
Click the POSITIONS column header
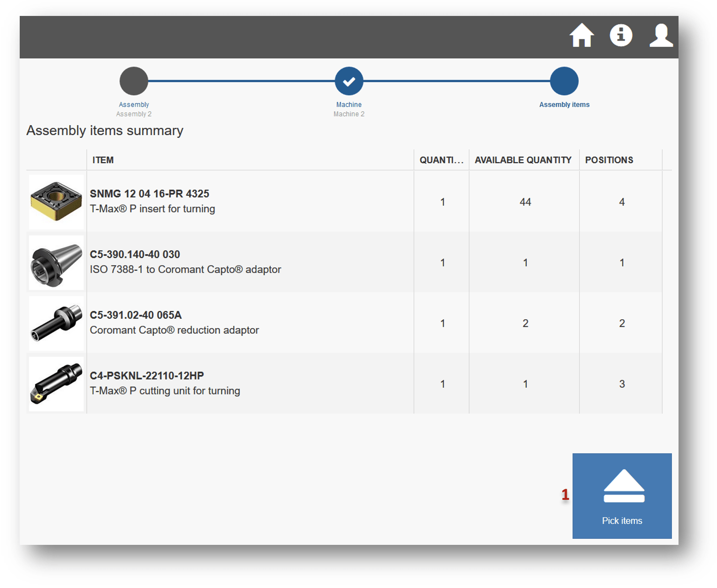(x=609, y=160)
